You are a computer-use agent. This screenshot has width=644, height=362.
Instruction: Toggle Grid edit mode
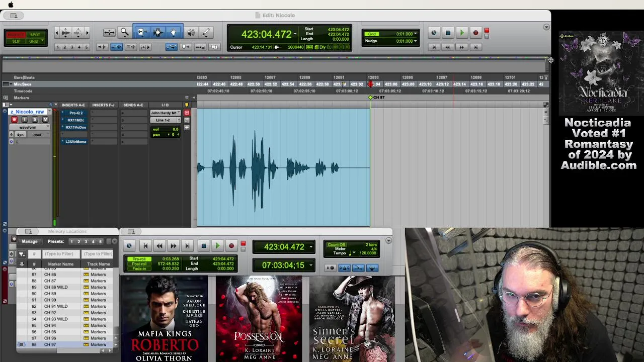(35, 41)
